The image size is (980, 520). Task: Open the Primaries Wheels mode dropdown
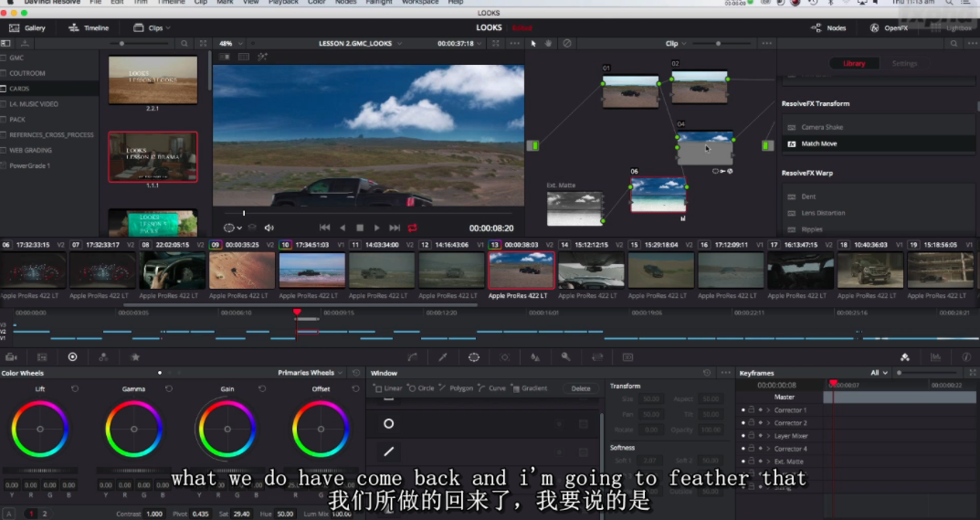click(310, 372)
